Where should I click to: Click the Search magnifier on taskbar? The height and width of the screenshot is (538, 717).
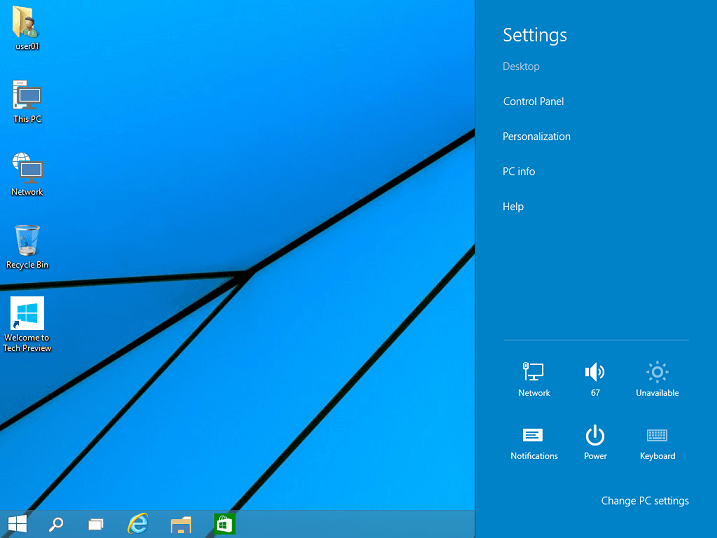(x=57, y=523)
